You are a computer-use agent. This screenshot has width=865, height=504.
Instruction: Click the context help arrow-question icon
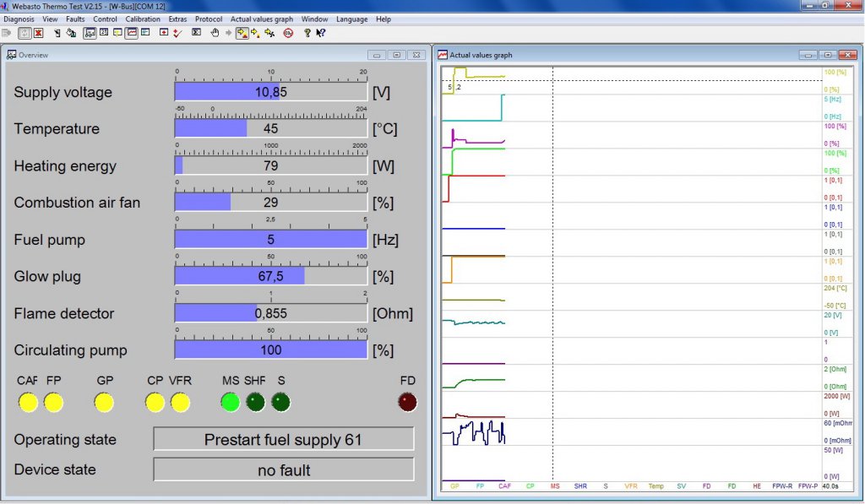(x=321, y=33)
